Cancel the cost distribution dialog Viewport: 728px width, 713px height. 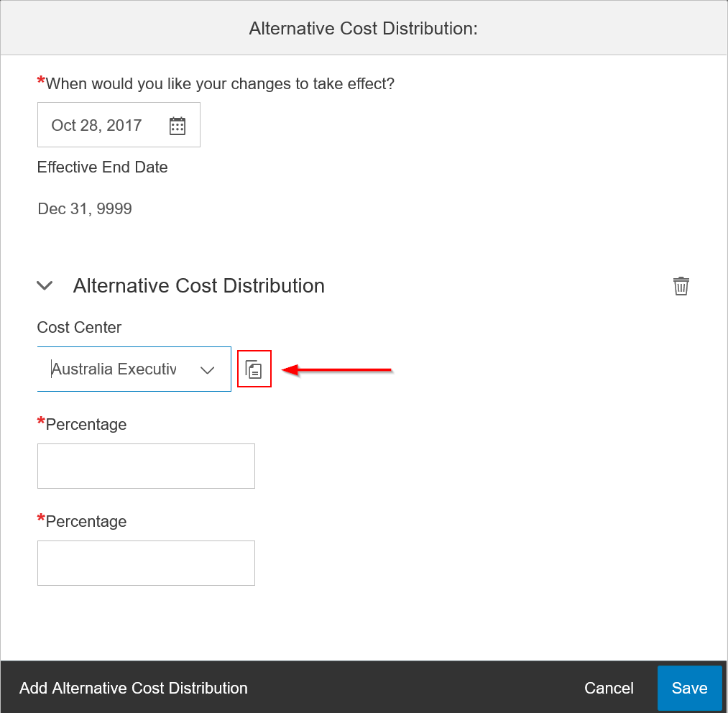[609, 688]
